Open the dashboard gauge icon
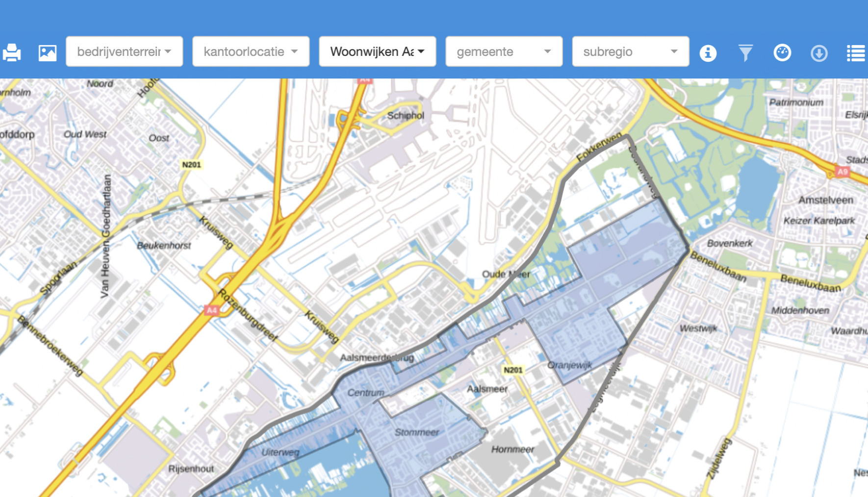This screenshot has width=868, height=497. [782, 52]
